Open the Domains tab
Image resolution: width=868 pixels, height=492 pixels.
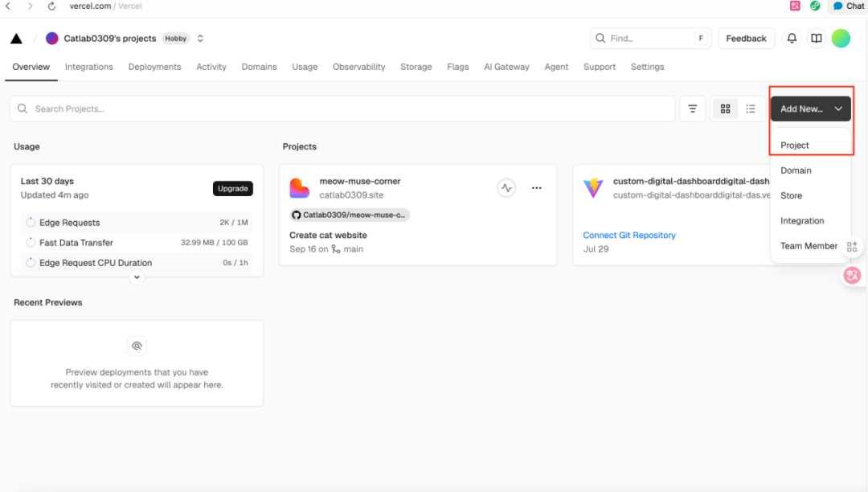click(x=259, y=67)
